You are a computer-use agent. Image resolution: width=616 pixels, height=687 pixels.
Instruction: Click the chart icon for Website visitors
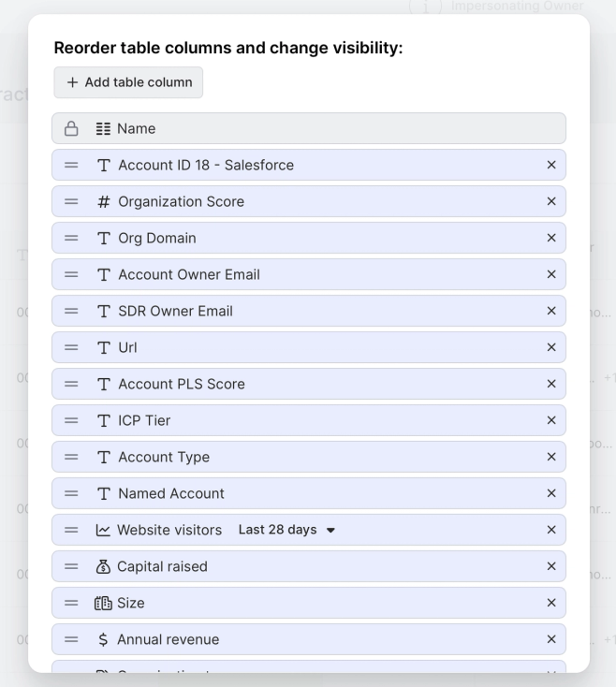tap(103, 530)
